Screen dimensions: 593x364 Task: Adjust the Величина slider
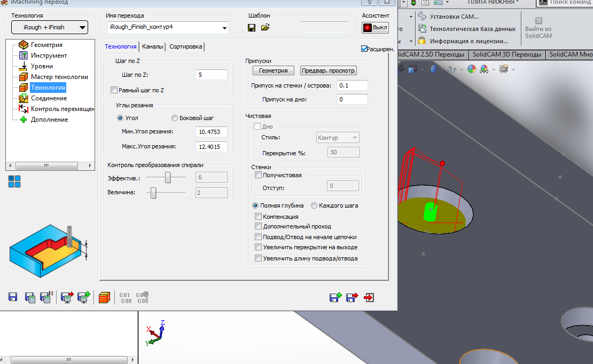153,193
